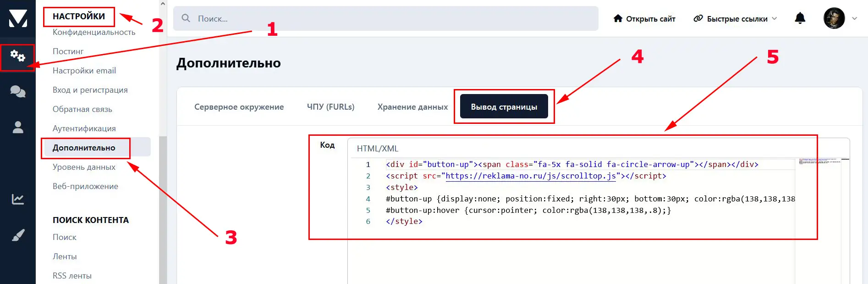Open the customization brush icon
This screenshot has height=284, width=868.
(x=18, y=235)
